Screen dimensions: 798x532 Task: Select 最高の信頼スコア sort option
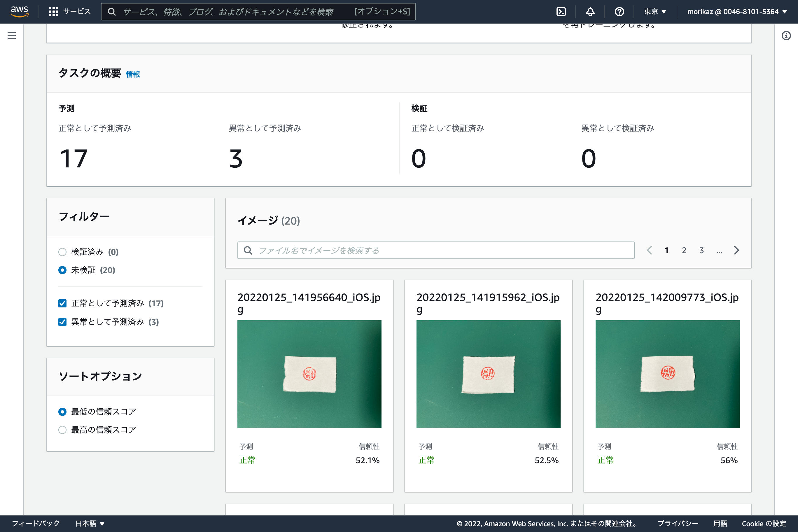tap(62, 430)
